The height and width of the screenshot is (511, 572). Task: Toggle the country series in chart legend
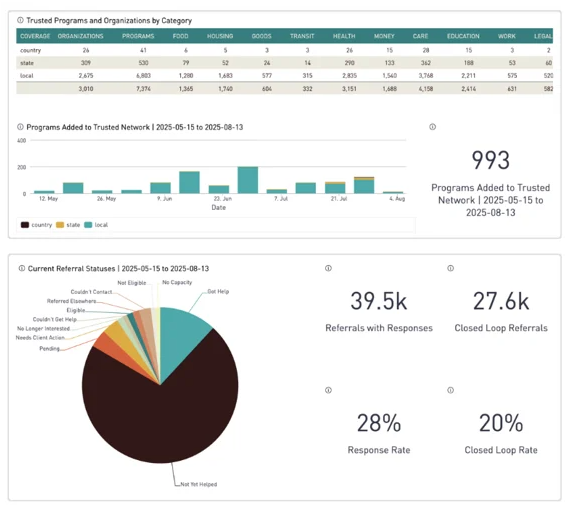click(x=36, y=225)
